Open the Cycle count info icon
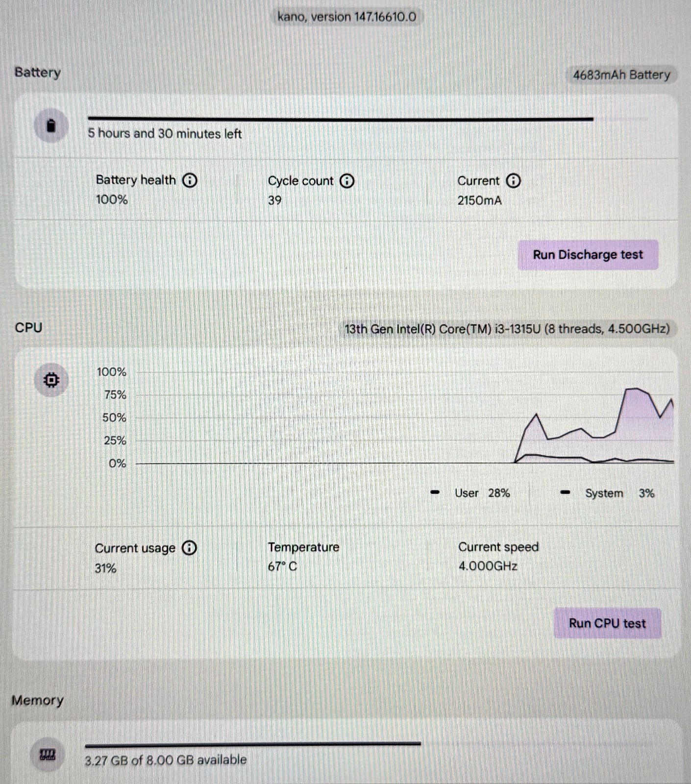Screen dimensions: 691x784 coord(347,181)
